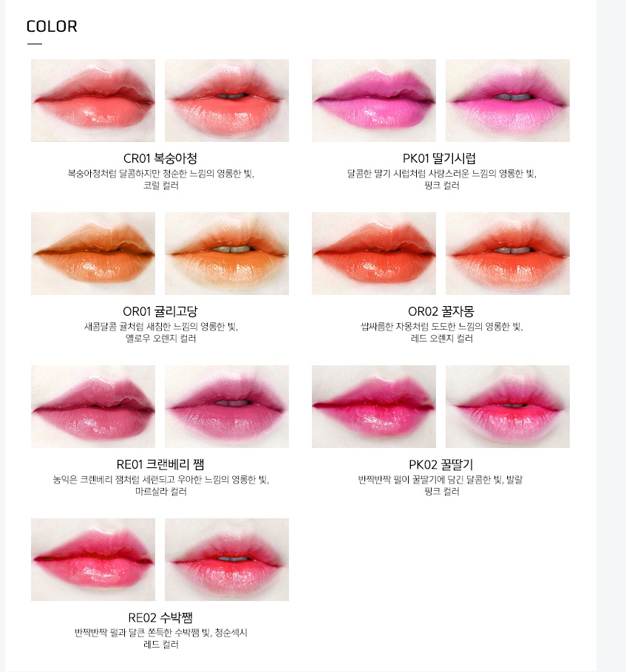Image resolution: width=626 pixels, height=672 pixels.
Task: Click the RE01 크랜베리 잼 shade title
Action: [160, 464]
